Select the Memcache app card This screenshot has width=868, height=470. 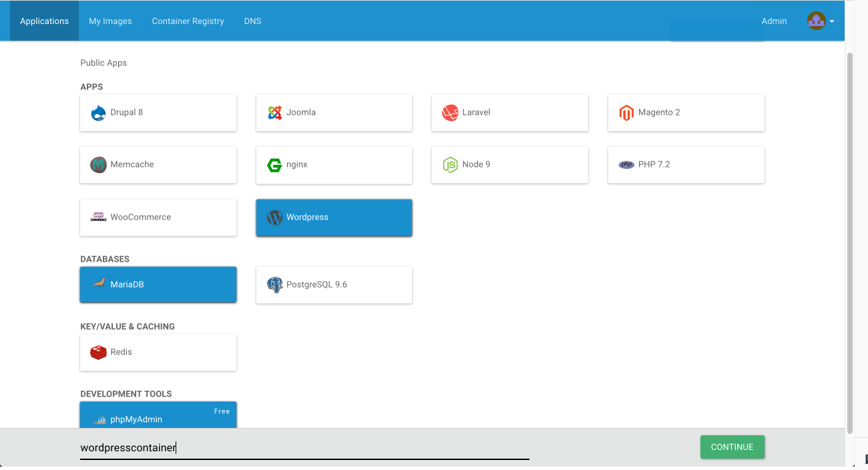click(158, 165)
